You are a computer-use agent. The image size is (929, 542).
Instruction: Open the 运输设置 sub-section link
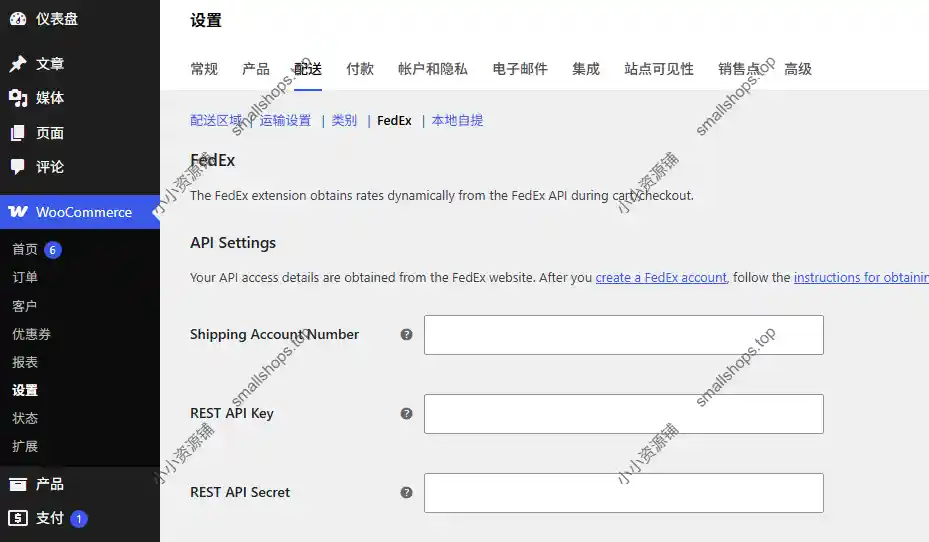click(x=285, y=120)
